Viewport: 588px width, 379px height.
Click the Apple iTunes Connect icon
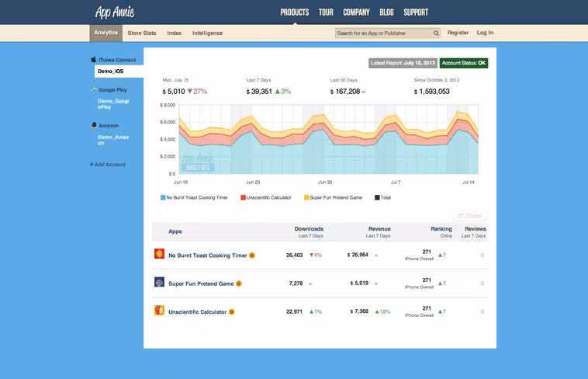pyautogui.click(x=94, y=59)
